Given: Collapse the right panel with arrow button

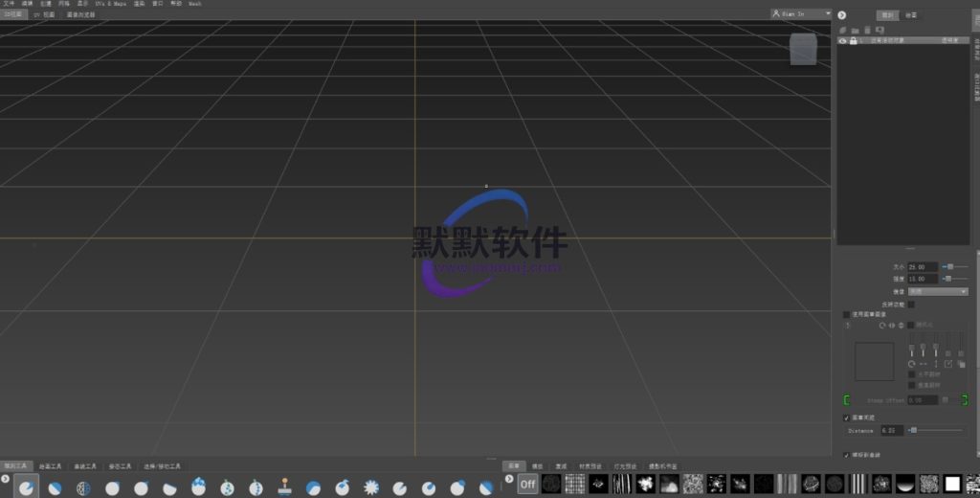Looking at the screenshot, I should [x=841, y=15].
